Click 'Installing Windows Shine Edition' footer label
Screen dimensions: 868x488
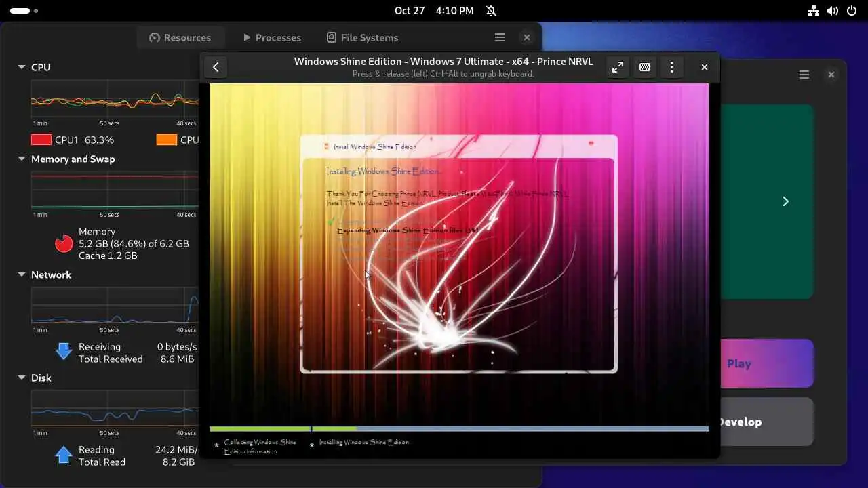coord(364,442)
